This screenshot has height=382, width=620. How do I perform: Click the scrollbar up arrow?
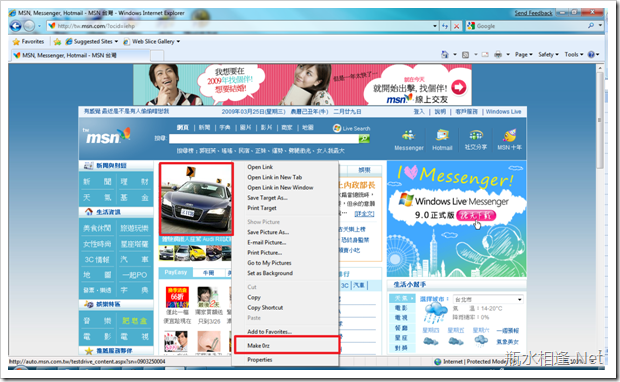click(600, 68)
